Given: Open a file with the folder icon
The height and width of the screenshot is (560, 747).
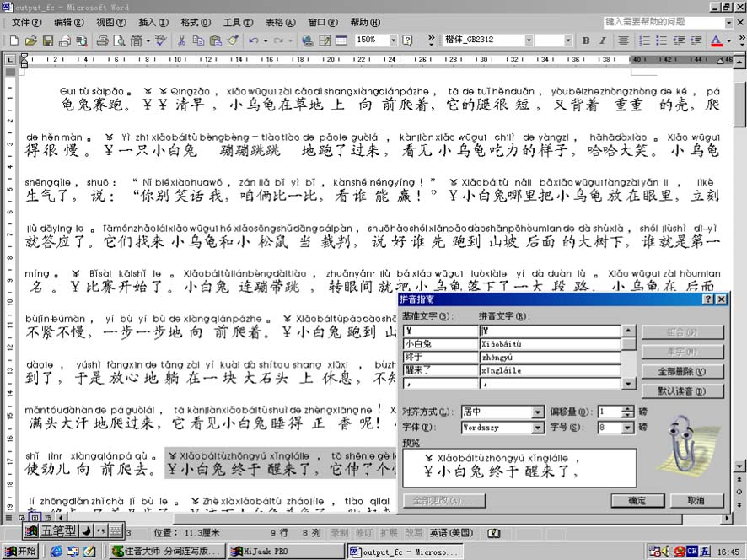Looking at the screenshot, I should tap(31, 40).
